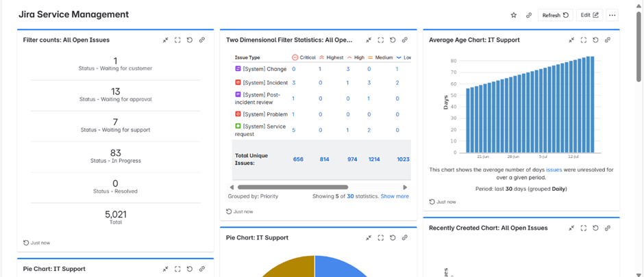Maximize Two Dimensional Filter Statistics gadget
644x277 pixels.
[381, 40]
